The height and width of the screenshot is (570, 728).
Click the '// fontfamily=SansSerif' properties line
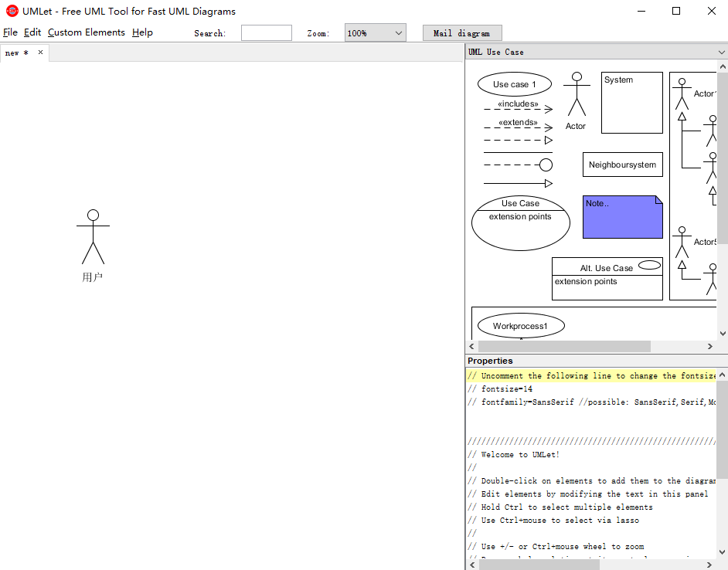[x=591, y=402]
